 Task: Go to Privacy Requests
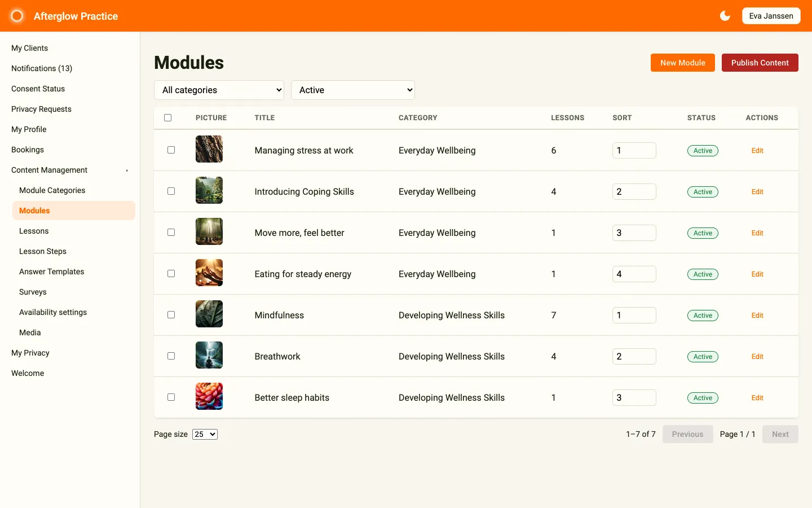(x=41, y=109)
